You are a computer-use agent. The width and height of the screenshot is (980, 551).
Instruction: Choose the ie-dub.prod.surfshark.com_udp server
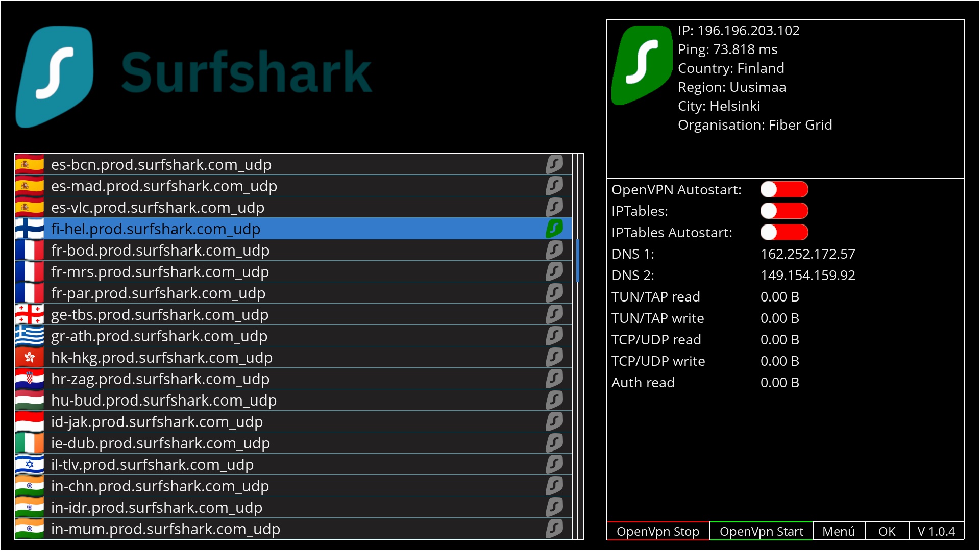tap(160, 443)
